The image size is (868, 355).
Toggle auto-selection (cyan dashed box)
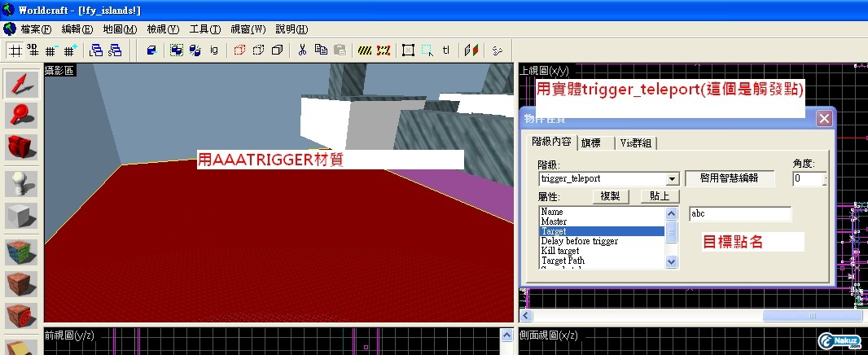pyautogui.click(x=427, y=51)
